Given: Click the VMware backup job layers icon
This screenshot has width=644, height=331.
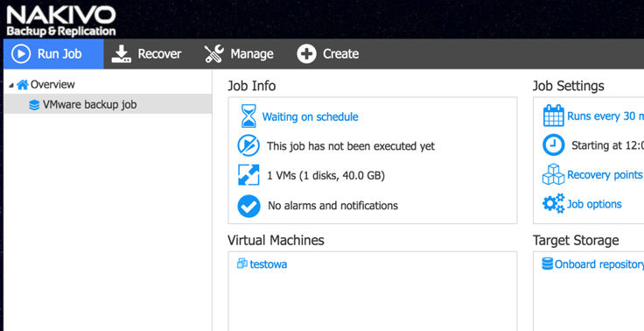Looking at the screenshot, I should click(34, 105).
